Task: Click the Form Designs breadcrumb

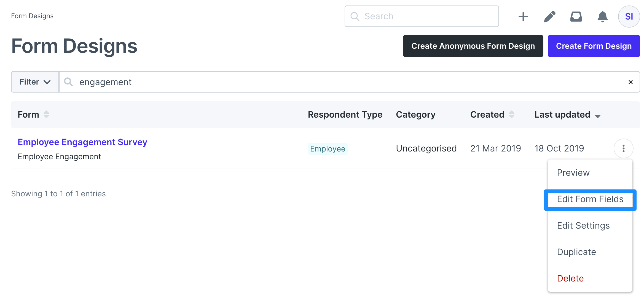Action: [x=32, y=16]
